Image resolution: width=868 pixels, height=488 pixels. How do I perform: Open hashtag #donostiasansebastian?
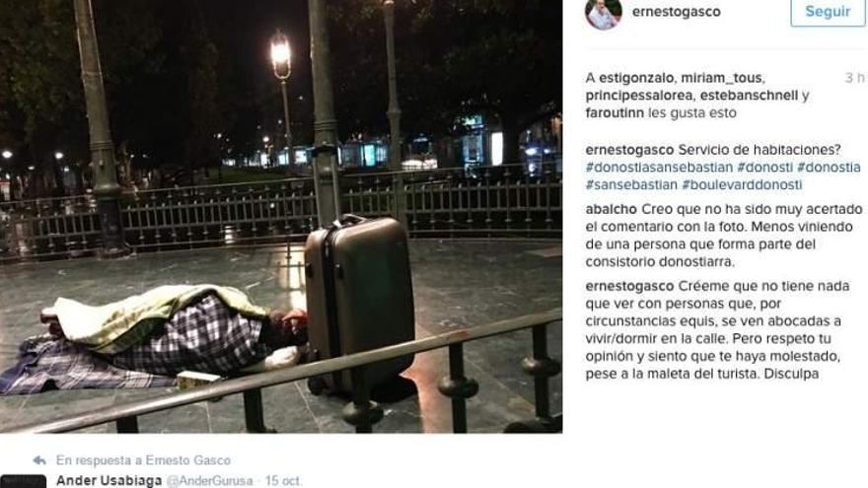pyautogui.click(x=659, y=167)
